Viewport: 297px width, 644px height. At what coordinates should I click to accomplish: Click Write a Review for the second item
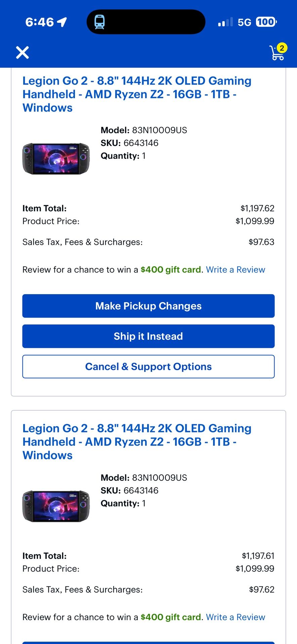[x=236, y=617]
